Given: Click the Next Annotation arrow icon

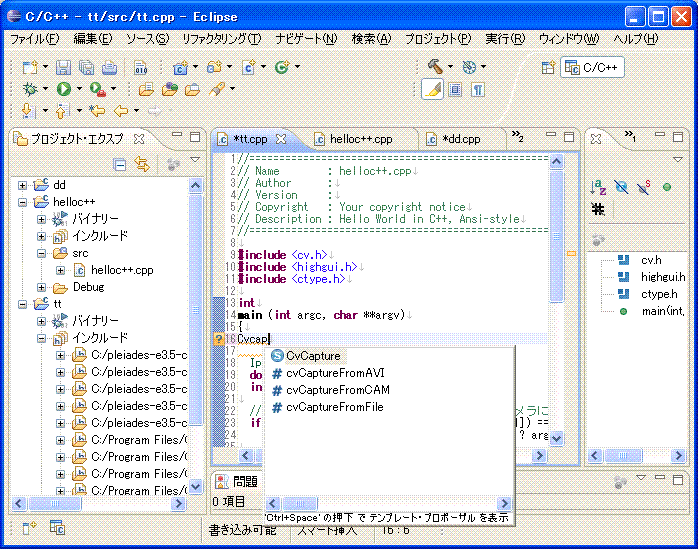Looking at the screenshot, I should click(28, 110).
